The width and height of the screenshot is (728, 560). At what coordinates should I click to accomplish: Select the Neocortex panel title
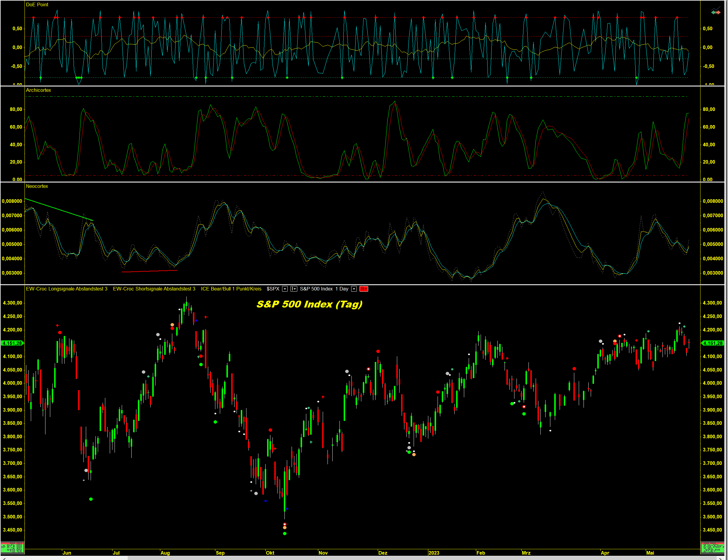click(x=37, y=186)
